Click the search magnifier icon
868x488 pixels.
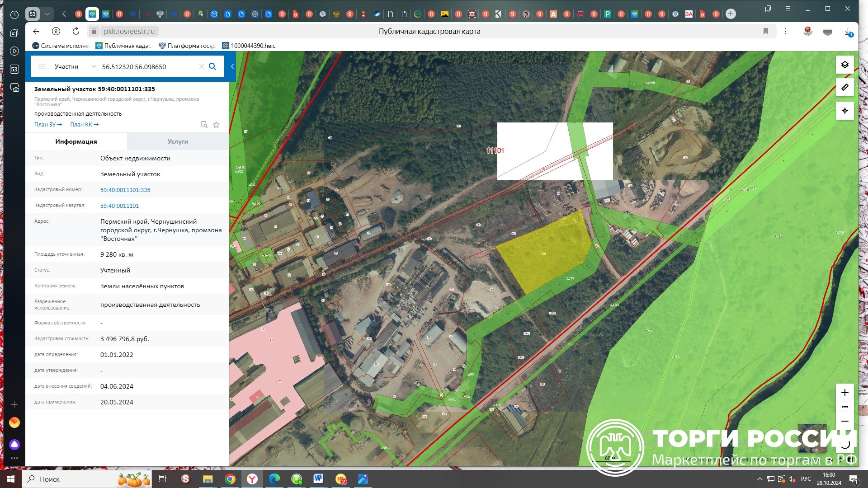212,66
